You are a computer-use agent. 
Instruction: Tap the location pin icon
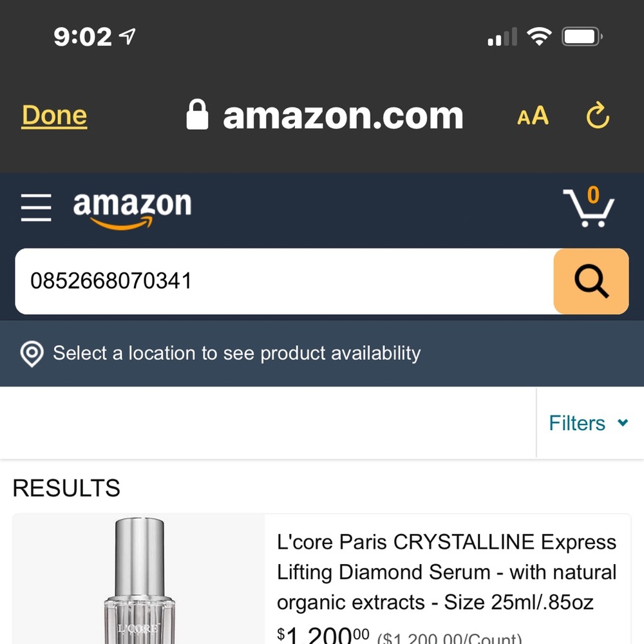pos(32,354)
